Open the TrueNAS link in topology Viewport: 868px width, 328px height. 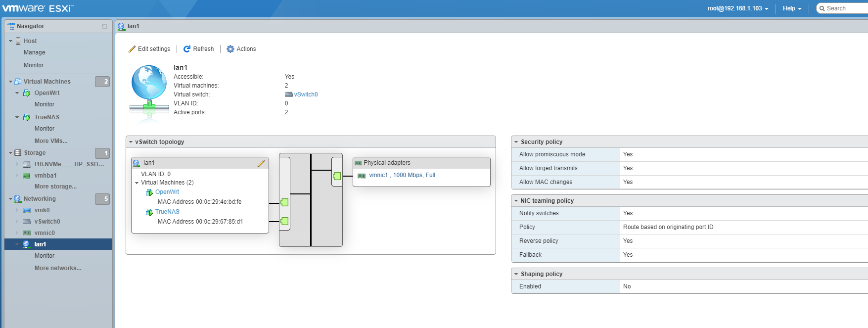tap(167, 212)
